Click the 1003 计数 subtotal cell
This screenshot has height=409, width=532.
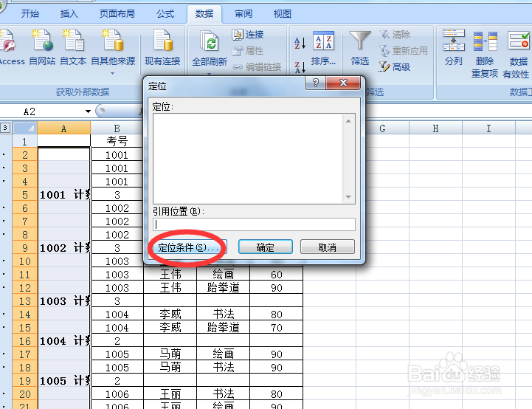point(63,301)
